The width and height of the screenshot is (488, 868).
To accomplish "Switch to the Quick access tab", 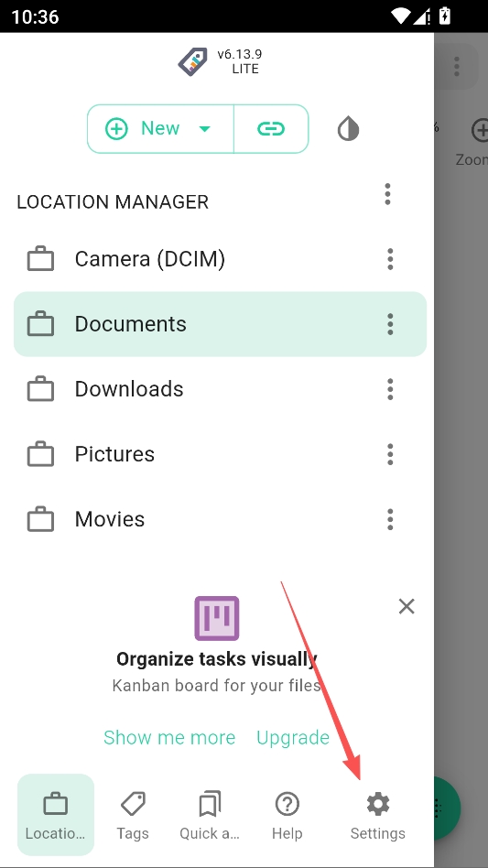I will [x=209, y=814].
